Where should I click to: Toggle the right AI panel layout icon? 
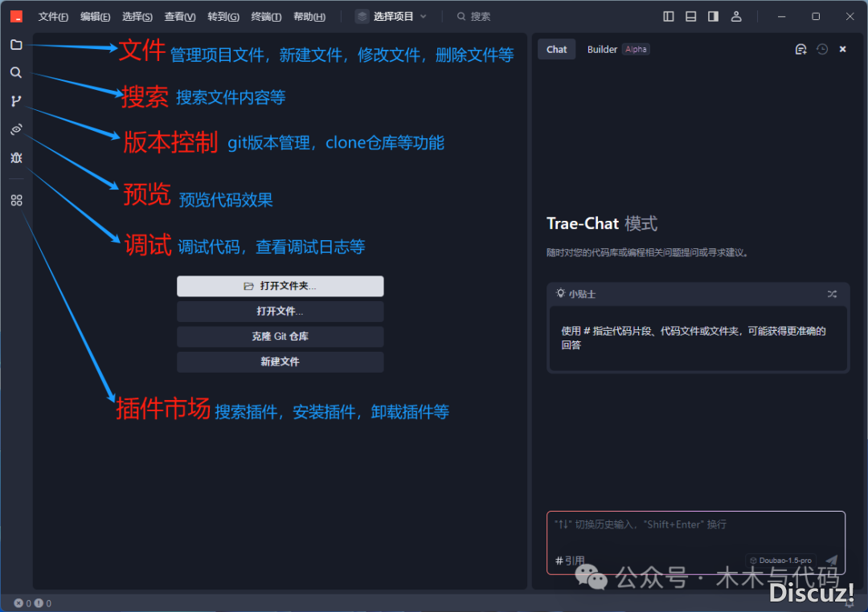[x=713, y=17]
